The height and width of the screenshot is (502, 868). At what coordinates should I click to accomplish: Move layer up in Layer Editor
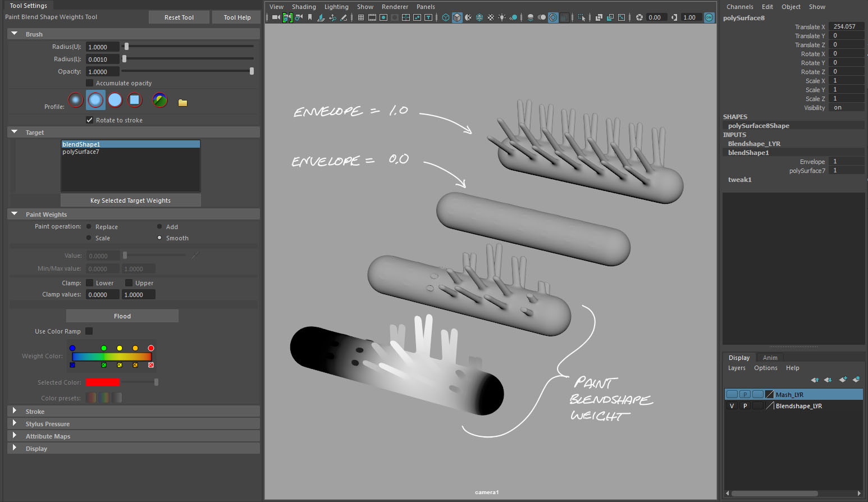tap(815, 380)
